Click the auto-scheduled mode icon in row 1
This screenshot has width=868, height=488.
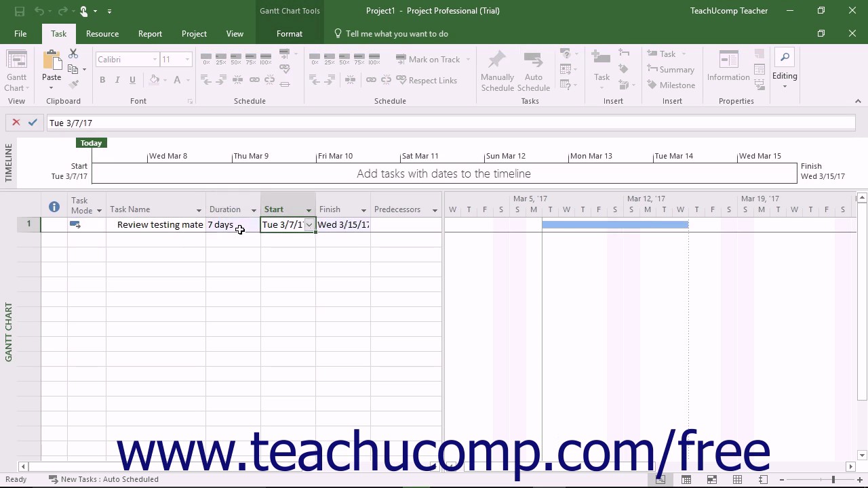pyautogui.click(x=75, y=224)
